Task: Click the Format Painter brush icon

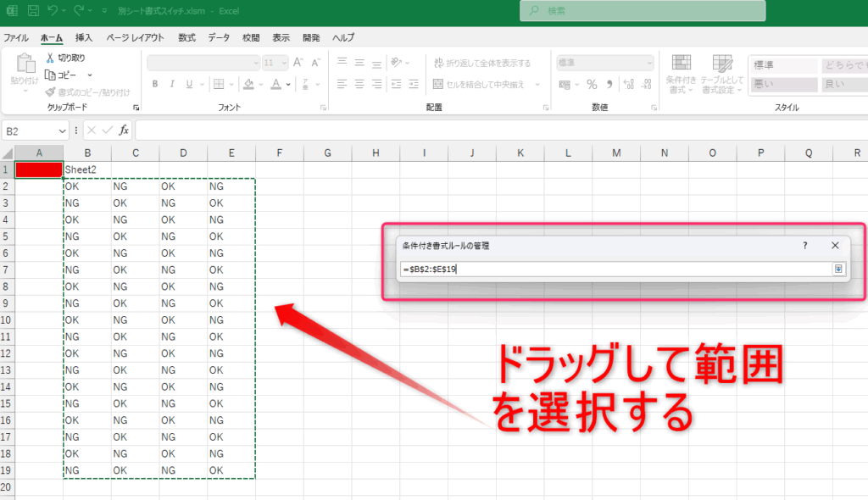Action: pyautogui.click(x=50, y=92)
